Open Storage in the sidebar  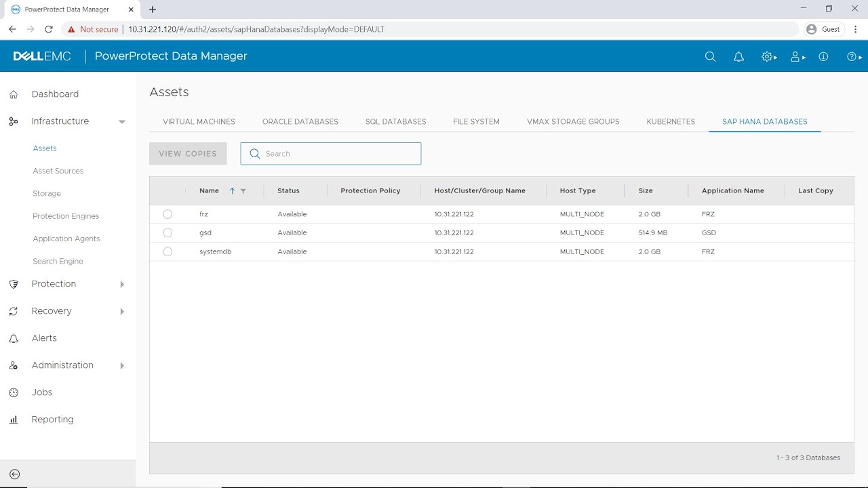(47, 194)
